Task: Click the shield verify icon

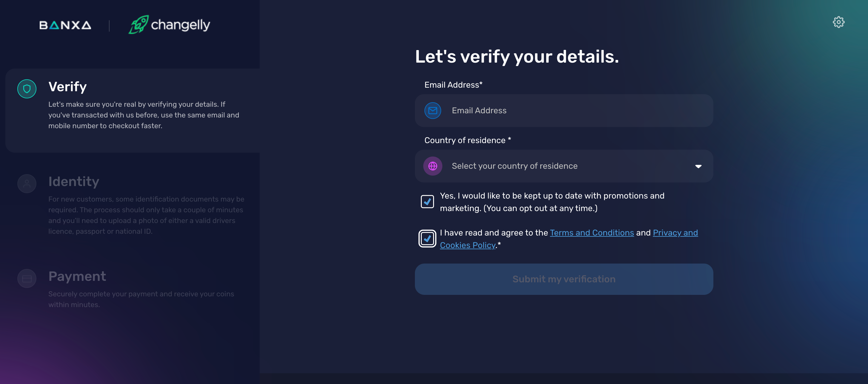Action: tap(27, 89)
